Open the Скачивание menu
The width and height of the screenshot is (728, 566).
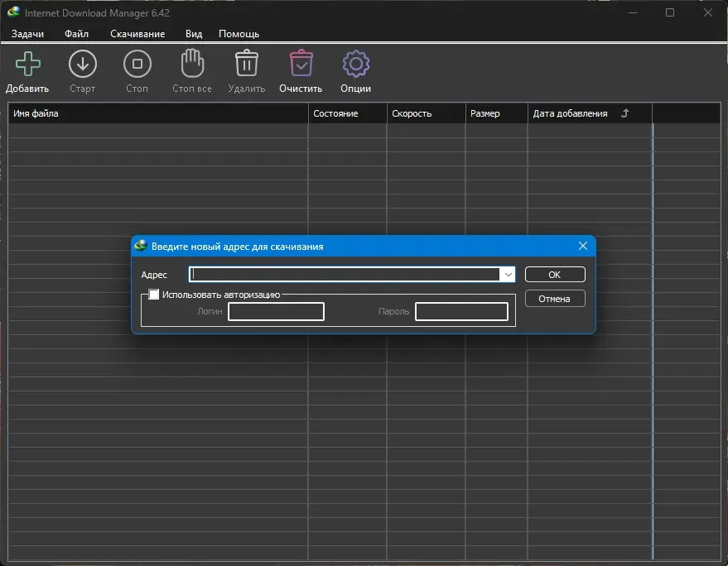pyautogui.click(x=137, y=34)
